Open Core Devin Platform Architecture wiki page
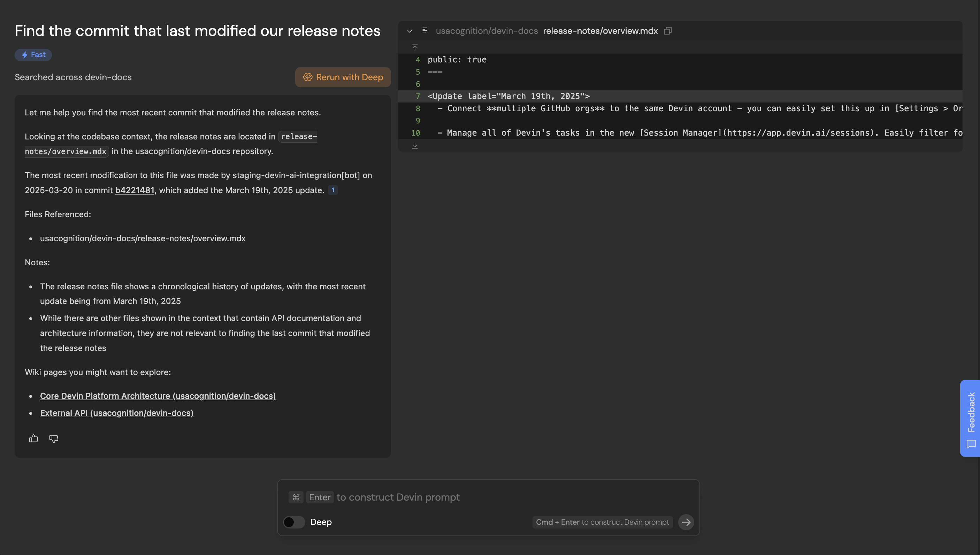 [x=158, y=396]
